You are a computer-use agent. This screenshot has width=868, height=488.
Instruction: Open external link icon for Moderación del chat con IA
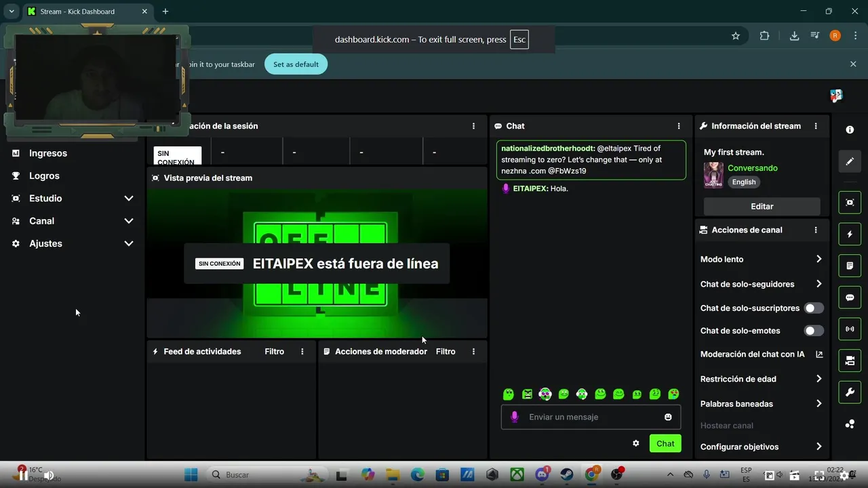pyautogui.click(x=819, y=354)
